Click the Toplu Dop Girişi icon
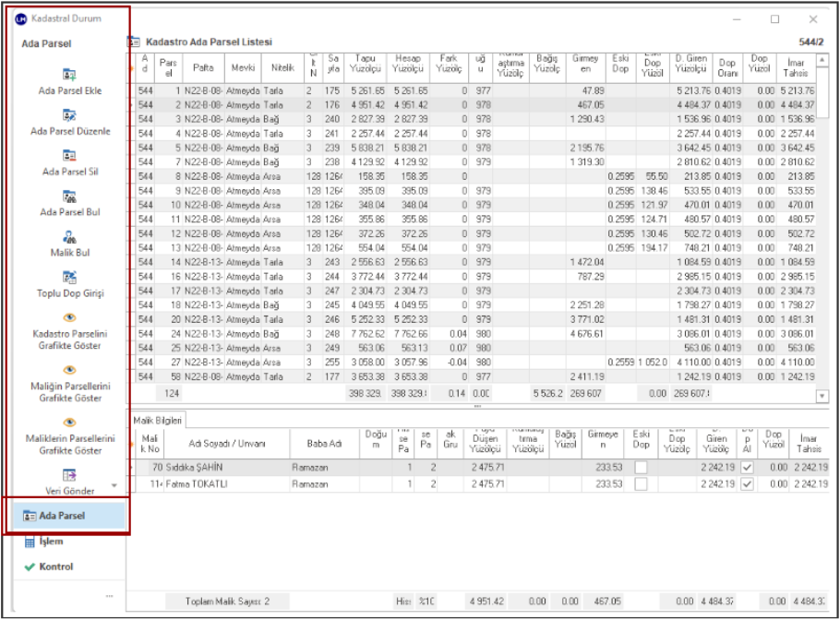840x620 pixels. click(70, 277)
